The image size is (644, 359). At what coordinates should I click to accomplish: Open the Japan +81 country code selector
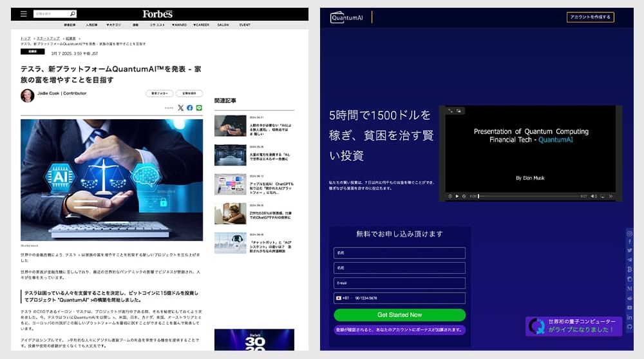[x=341, y=298]
